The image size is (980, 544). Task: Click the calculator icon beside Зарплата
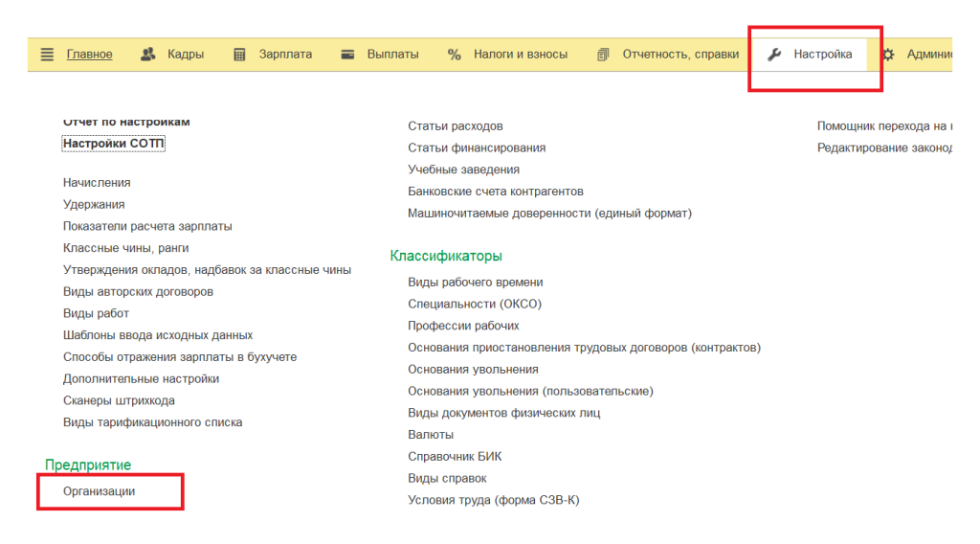(239, 55)
